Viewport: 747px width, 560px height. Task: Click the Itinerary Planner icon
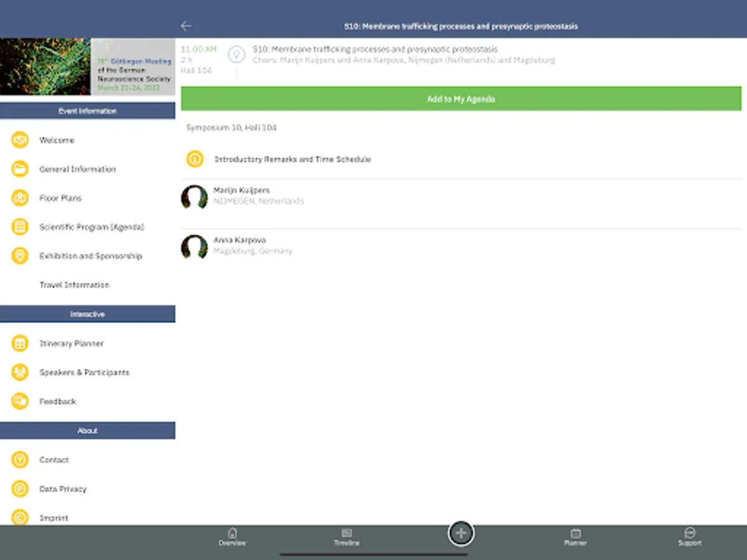pyautogui.click(x=20, y=343)
